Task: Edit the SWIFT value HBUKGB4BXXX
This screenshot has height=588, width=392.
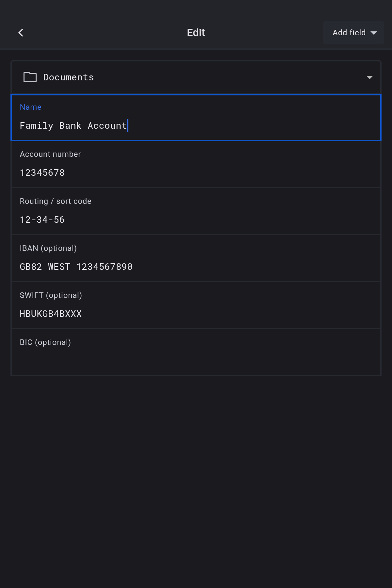Action: tap(51, 314)
